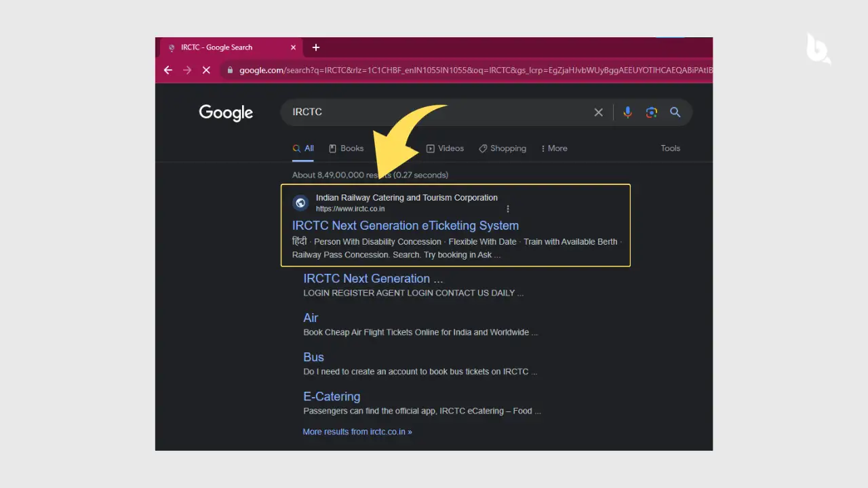
Task: Click the https://www.irctc.co.in URL text
Action: 350,209
